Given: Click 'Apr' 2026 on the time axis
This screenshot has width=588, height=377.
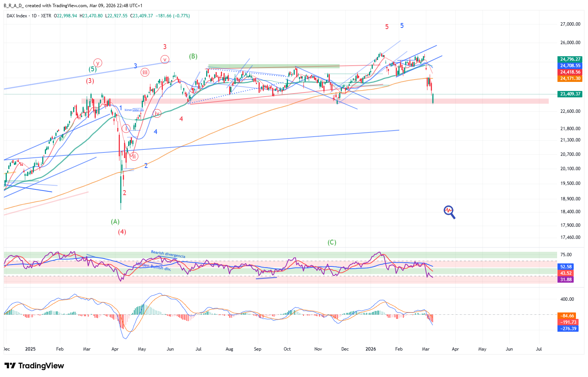Looking at the screenshot, I should (455, 349).
